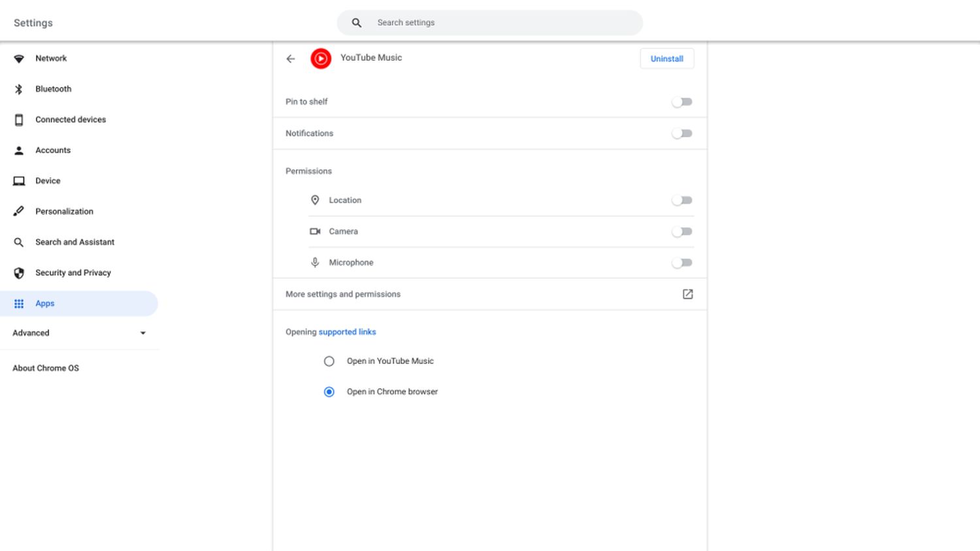
Task: Enable the Location permission toggle
Action: 681,201
